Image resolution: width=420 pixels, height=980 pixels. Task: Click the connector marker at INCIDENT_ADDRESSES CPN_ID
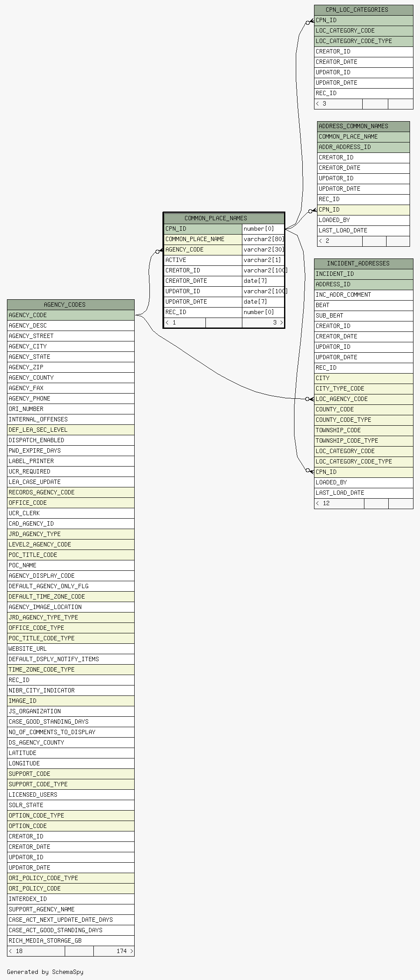click(x=309, y=470)
